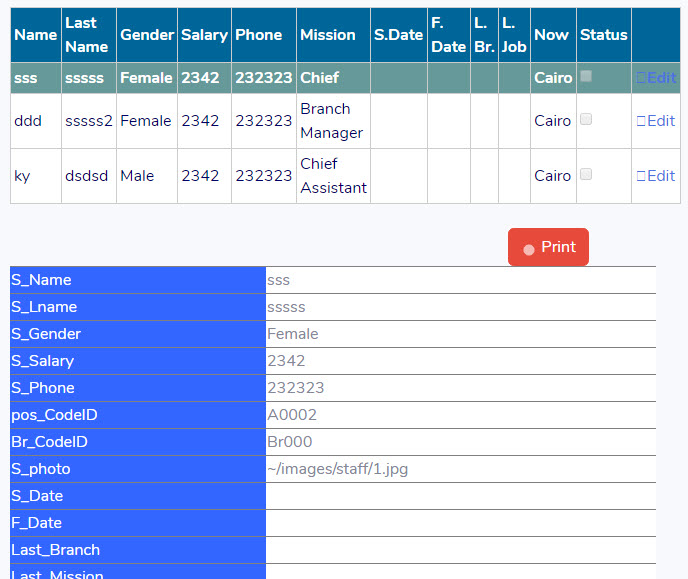
Task: Click the Now column header
Action: click(x=551, y=35)
